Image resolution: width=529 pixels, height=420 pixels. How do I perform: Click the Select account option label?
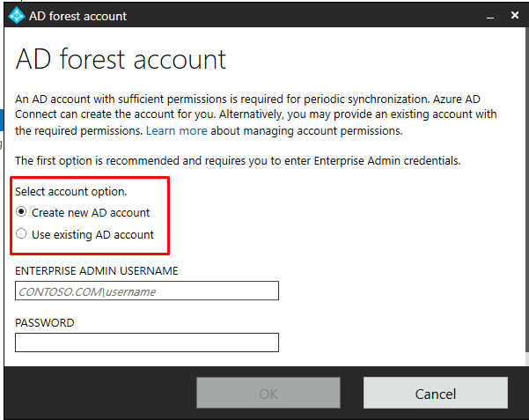tap(71, 191)
